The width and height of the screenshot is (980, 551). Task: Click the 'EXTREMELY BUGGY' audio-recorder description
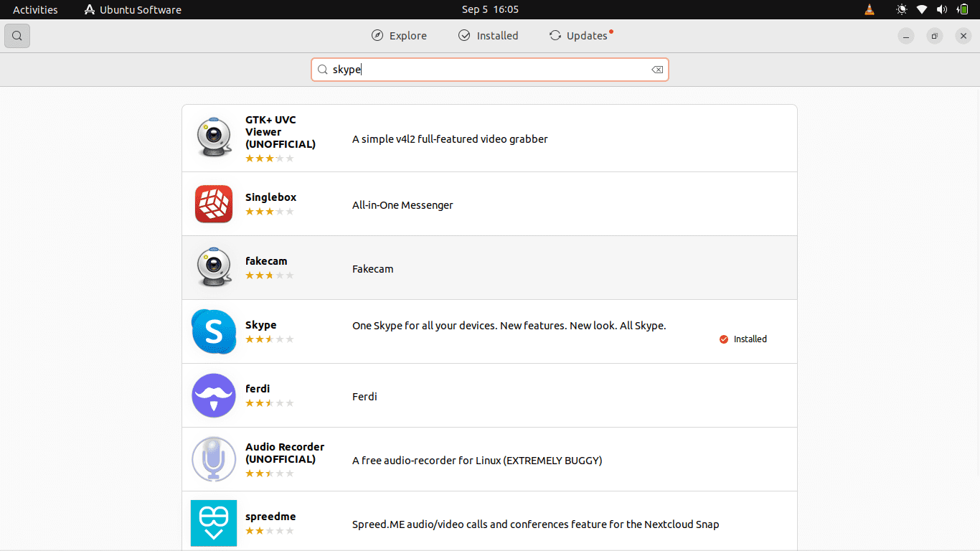click(477, 461)
